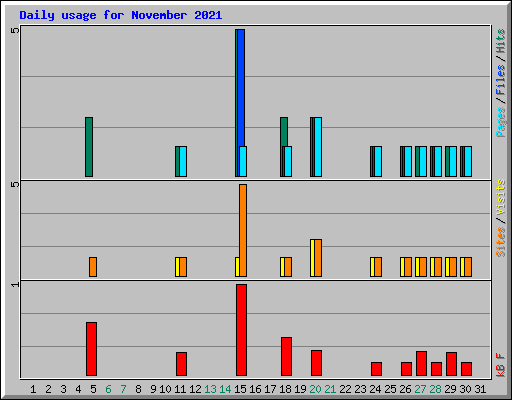Click green weekend day label 13

[210, 389]
